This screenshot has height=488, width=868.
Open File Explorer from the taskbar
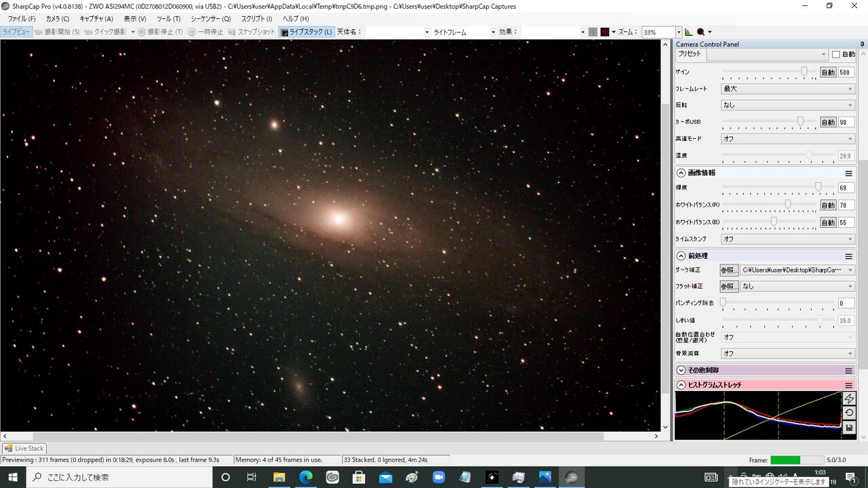(x=279, y=477)
